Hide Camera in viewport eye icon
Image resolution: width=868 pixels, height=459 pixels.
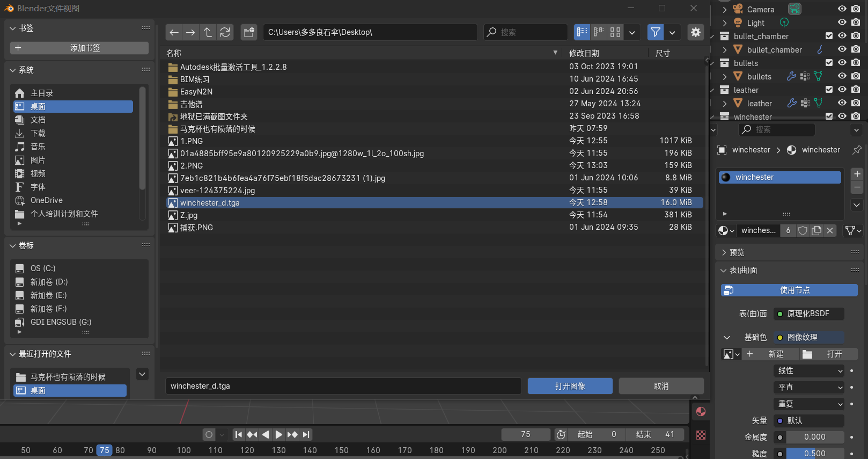click(x=842, y=9)
